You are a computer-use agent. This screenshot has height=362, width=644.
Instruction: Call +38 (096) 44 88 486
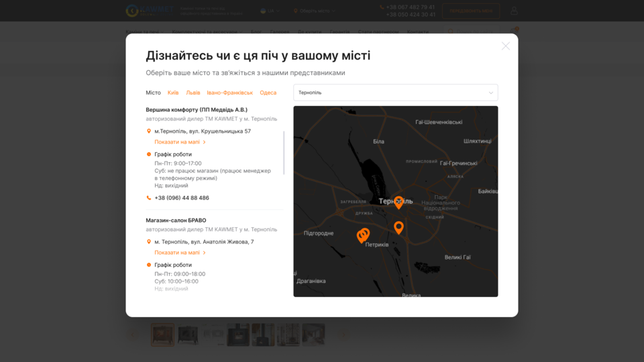tap(182, 198)
